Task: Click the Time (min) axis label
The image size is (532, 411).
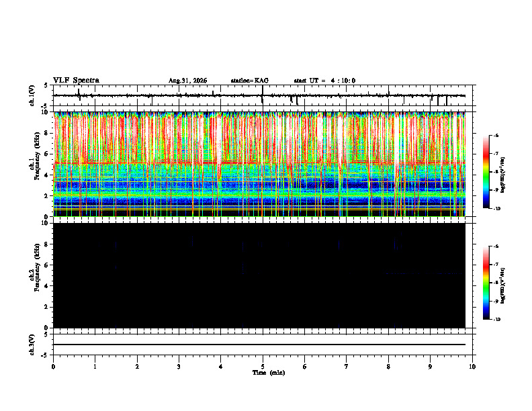Action: [269, 373]
